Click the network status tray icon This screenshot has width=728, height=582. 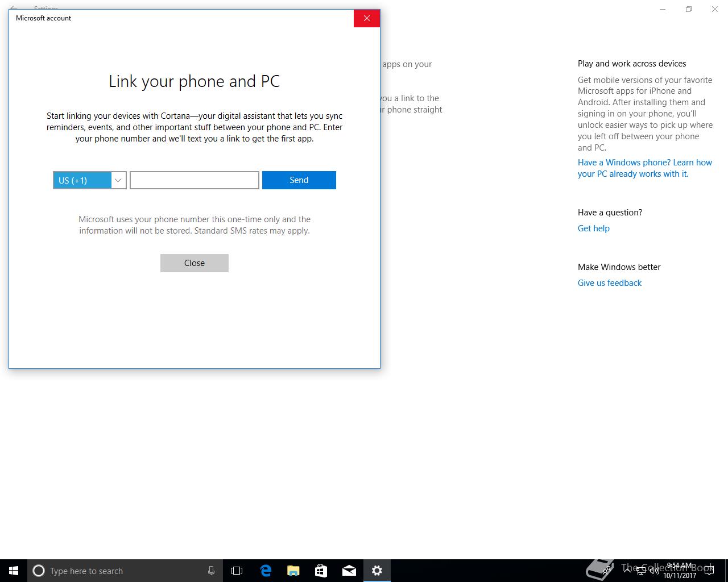coord(641,571)
